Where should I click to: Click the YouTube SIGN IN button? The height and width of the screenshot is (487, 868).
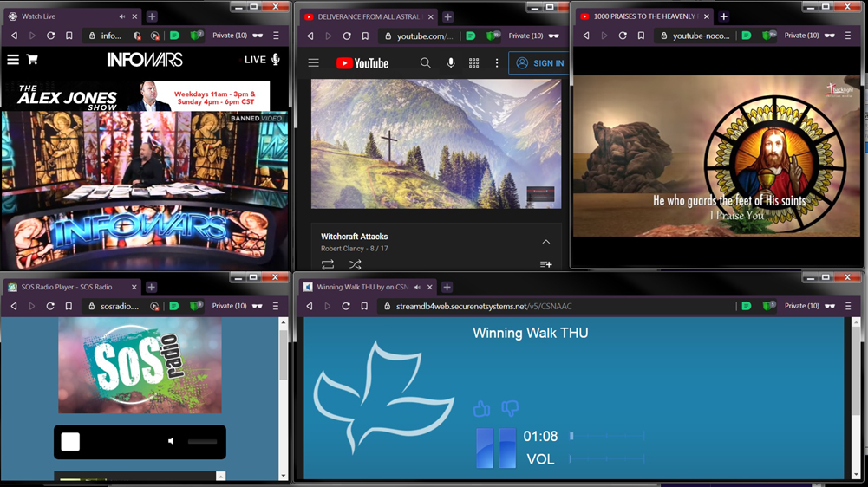[x=539, y=63]
